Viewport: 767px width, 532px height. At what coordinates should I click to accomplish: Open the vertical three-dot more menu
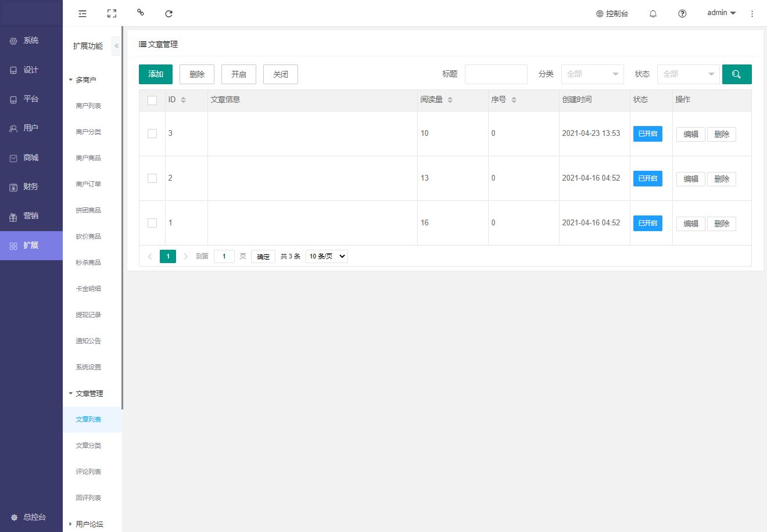click(x=752, y=13)
